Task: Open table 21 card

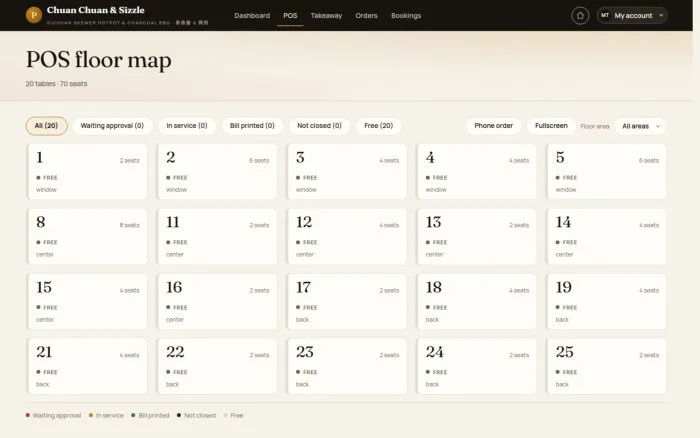Action: coord(87,366)
